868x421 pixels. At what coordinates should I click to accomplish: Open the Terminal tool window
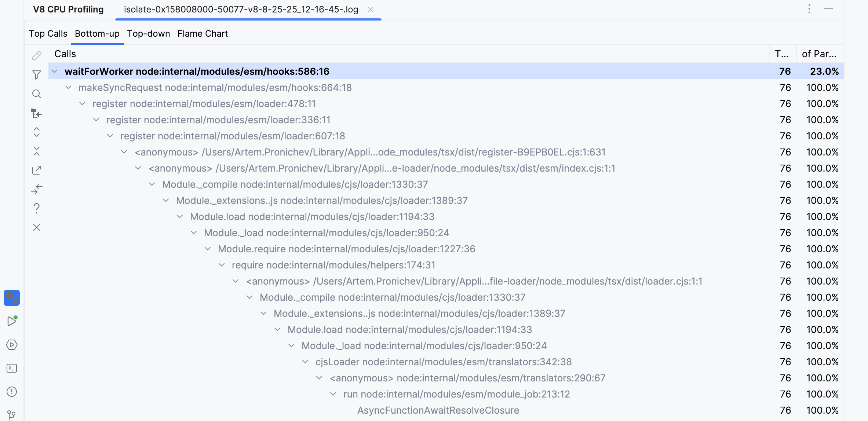click(x=12, y=368)
